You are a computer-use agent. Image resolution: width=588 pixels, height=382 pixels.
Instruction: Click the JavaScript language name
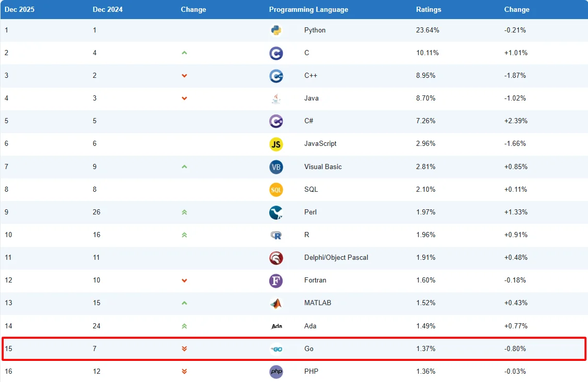point(320,144)
